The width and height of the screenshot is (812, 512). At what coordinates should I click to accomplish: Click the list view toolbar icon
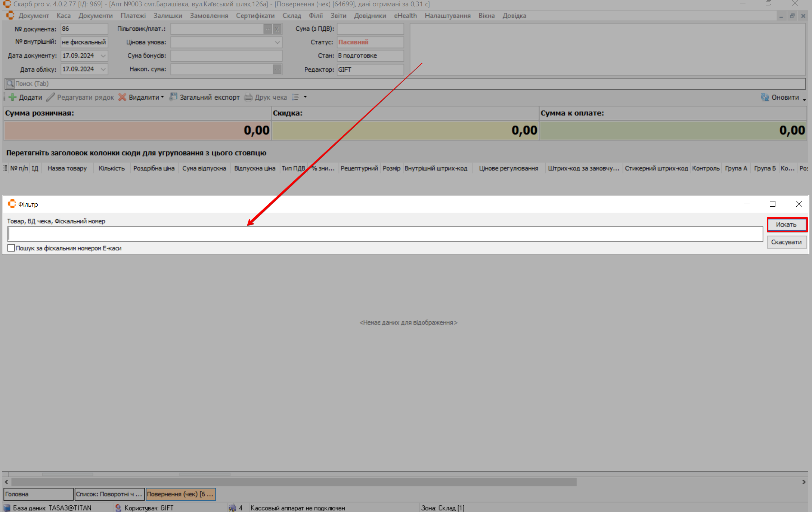pos(295,97)
